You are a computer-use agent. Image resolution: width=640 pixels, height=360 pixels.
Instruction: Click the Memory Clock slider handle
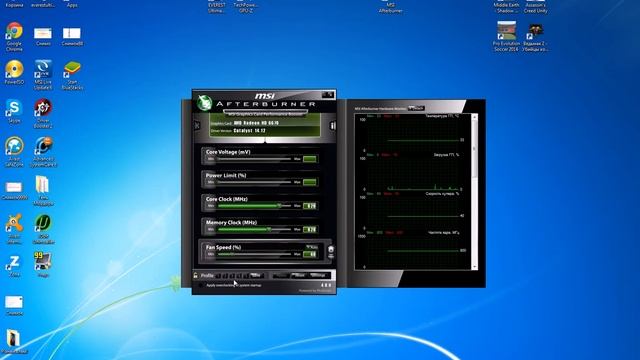click(269, 229)
